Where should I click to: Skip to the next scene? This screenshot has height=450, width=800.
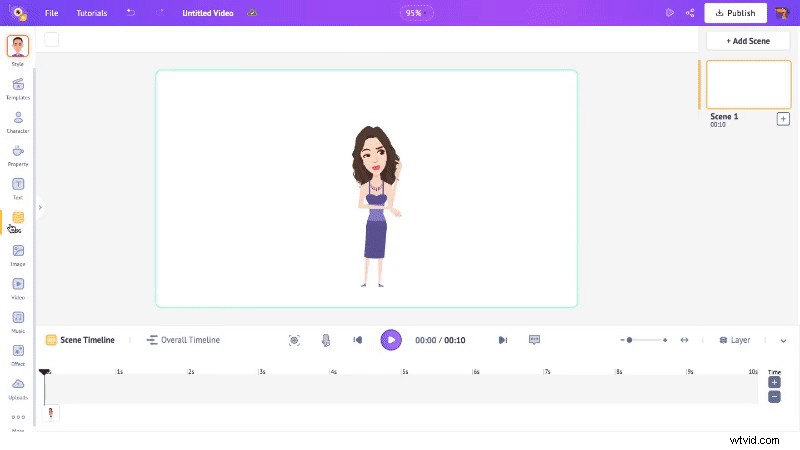click(503, 340)
